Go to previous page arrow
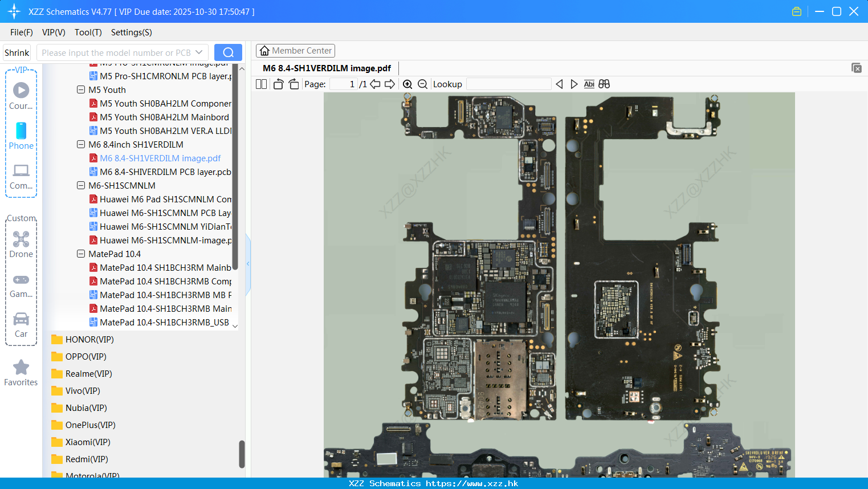 pyautogui.click(x=375, y=84)
